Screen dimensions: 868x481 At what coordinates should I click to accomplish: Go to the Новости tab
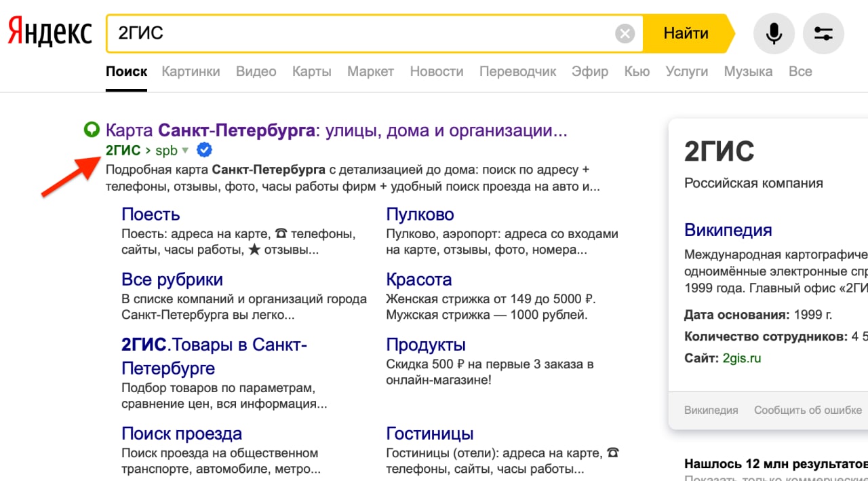click(437, 71)
